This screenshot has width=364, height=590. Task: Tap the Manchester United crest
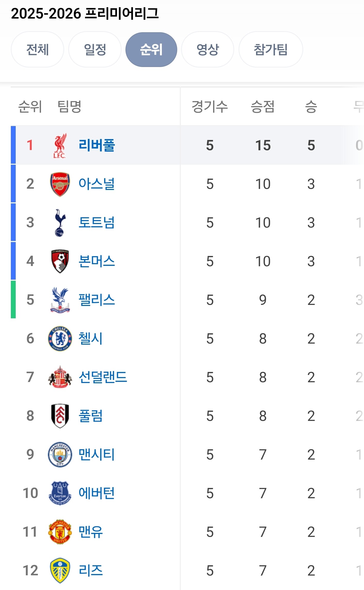click(60, 532)
